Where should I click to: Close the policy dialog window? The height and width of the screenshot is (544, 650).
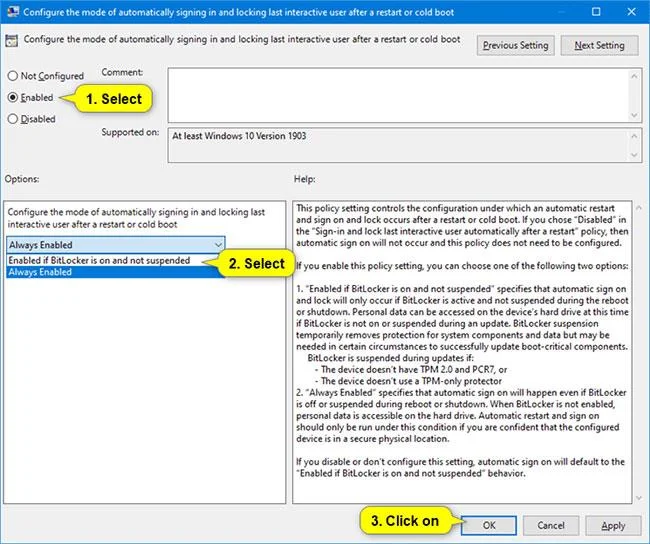point(631,11)
